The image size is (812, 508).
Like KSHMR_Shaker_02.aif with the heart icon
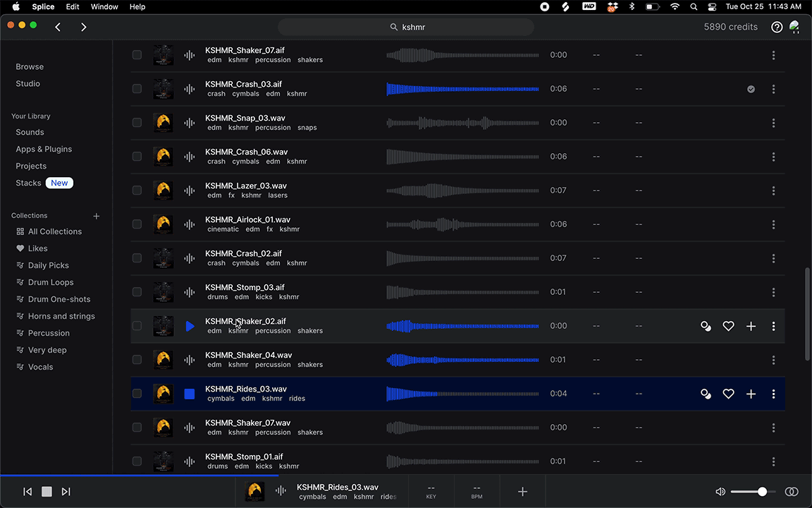click(x=729, y=326)
